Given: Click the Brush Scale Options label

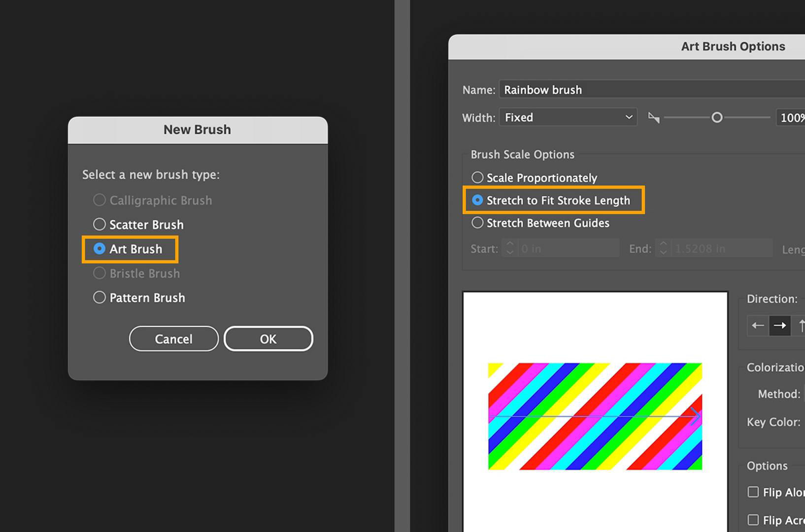Looking at the screenshot, I should pyautogui.click(x=522, y=154).
